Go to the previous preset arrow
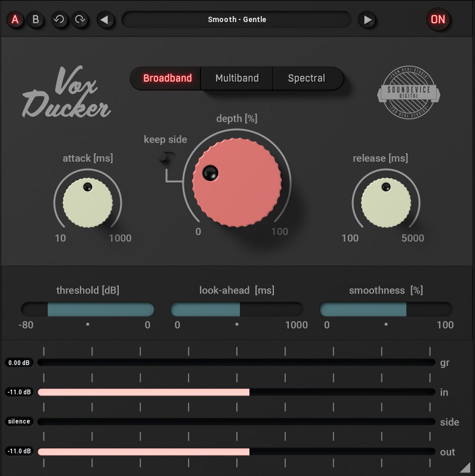Image resolution: width=475 pixels, height=476 pixels. coord(105,20)
